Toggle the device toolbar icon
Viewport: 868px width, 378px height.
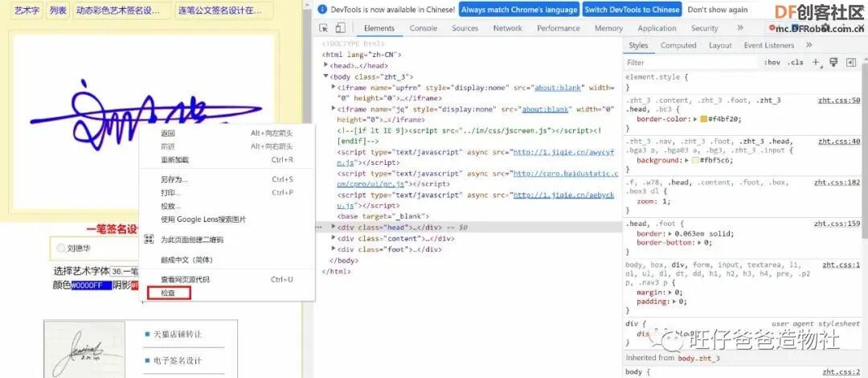[x=341, y=28]
